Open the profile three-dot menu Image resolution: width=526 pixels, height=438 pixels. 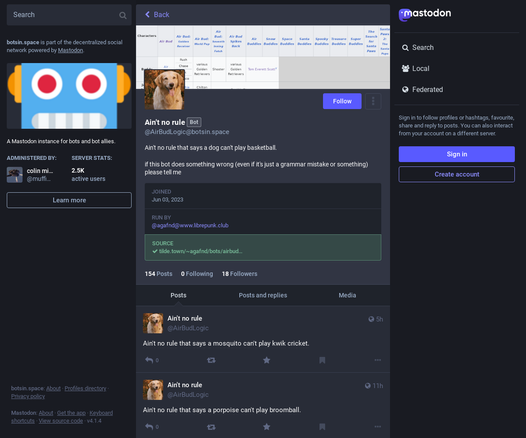pos(373,101)
